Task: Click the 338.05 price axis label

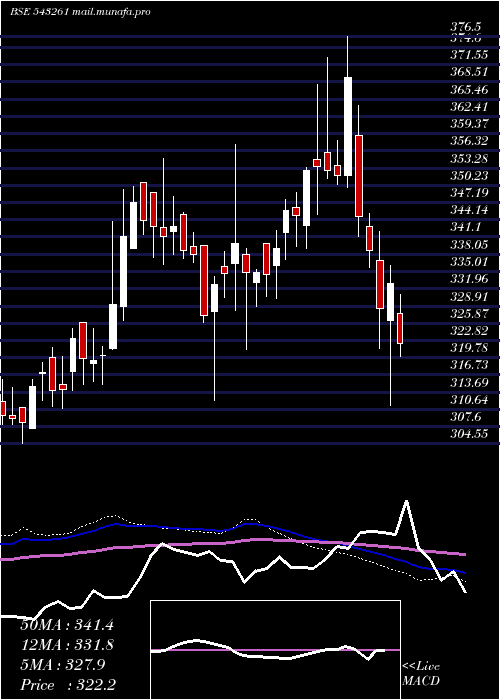Action: (469, 244)
